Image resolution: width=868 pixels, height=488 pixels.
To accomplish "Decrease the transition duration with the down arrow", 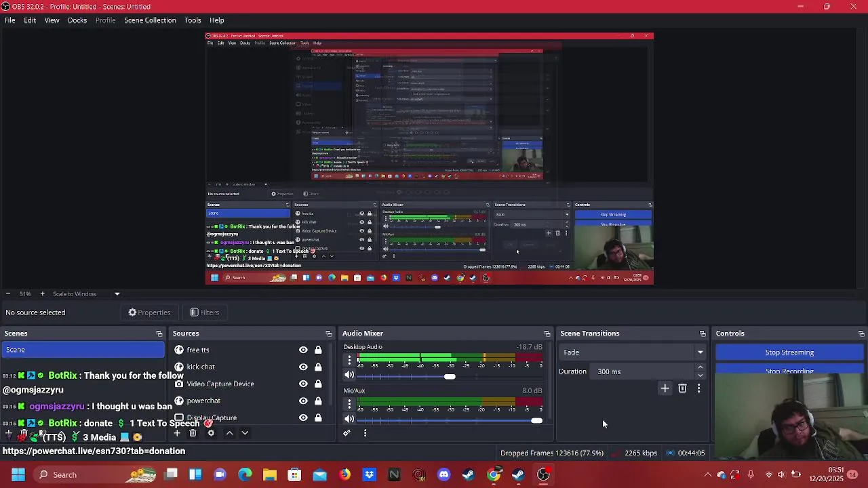I will click(701, 375).
